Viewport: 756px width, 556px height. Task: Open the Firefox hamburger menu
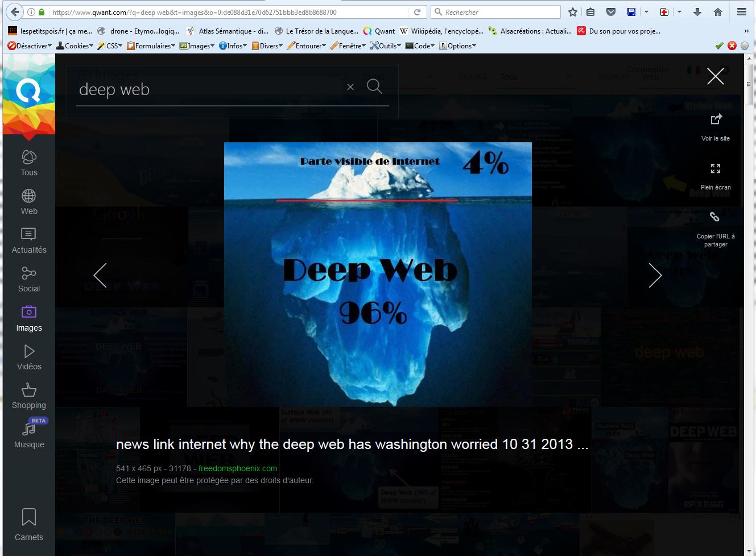[x=742, y=12]
